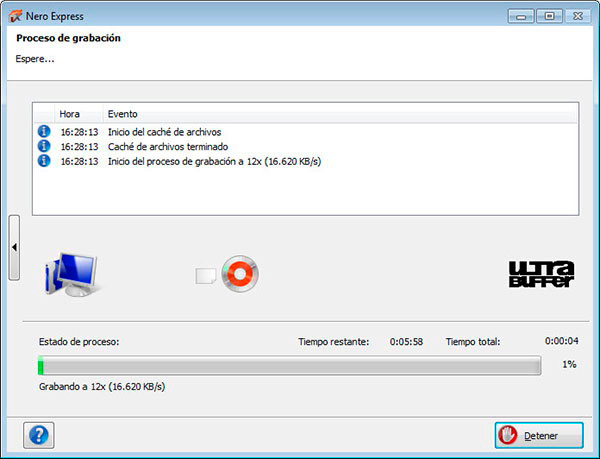Close the Nero Express window
The height and width of the screenshot is (459, 600).
click(578, 16)
